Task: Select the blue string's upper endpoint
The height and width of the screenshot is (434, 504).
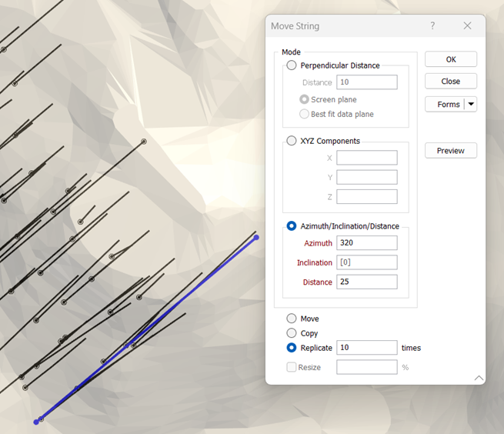Action: pos(256,238)
